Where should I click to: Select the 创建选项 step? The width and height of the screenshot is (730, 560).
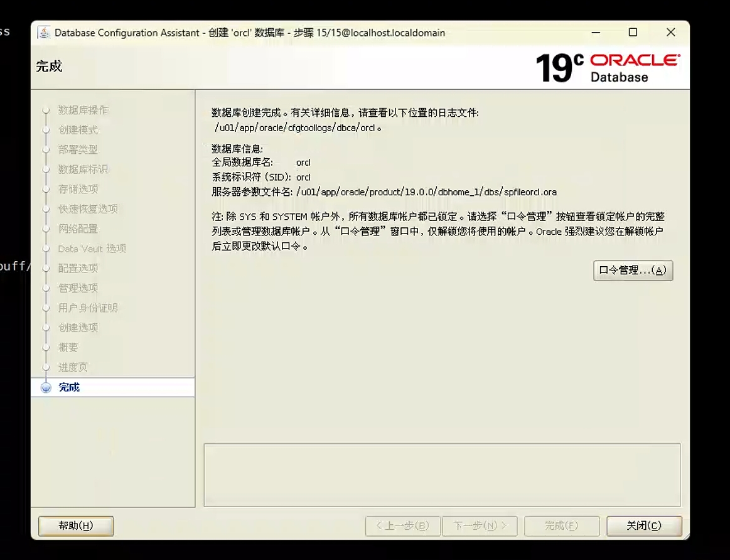[78, 328]
